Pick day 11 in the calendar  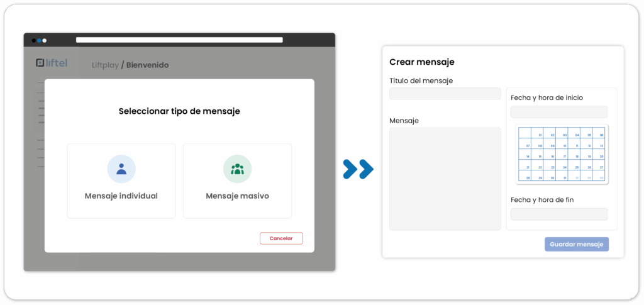(574, 143)
